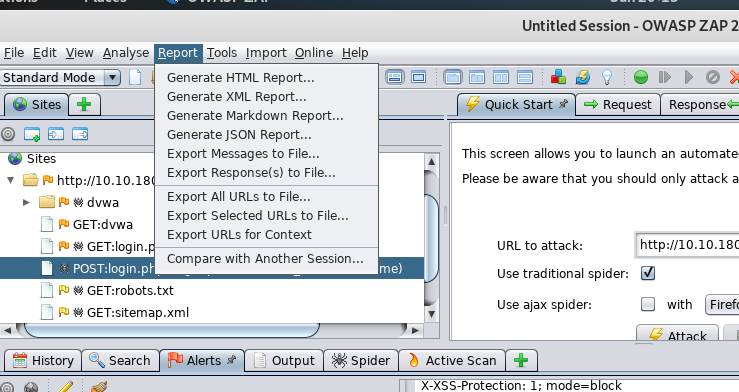Choose side-by-side request and response icon

pos(501,77)
